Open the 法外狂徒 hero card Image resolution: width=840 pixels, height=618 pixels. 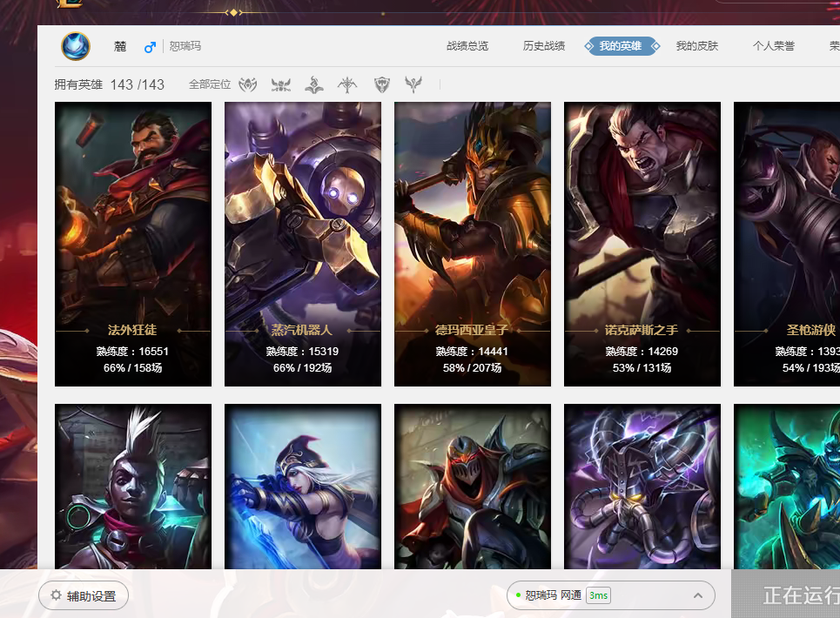click(133, 244)
